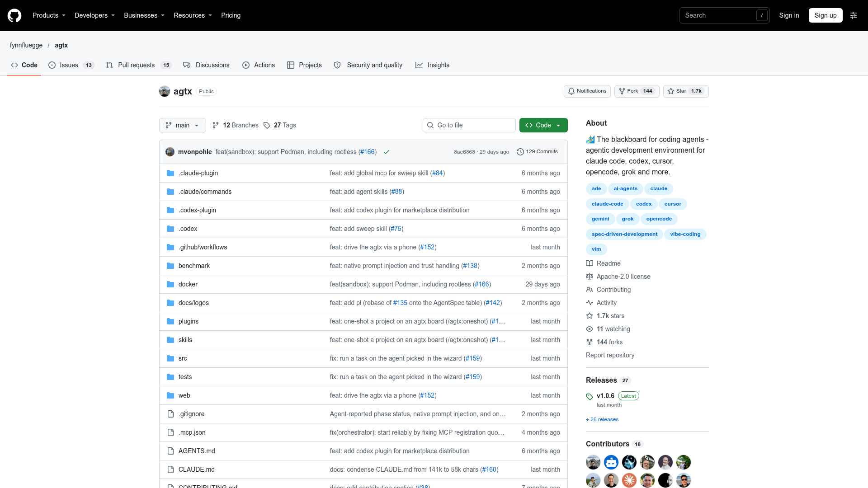Click the eye icon beside 11 watching

point(590,329)
